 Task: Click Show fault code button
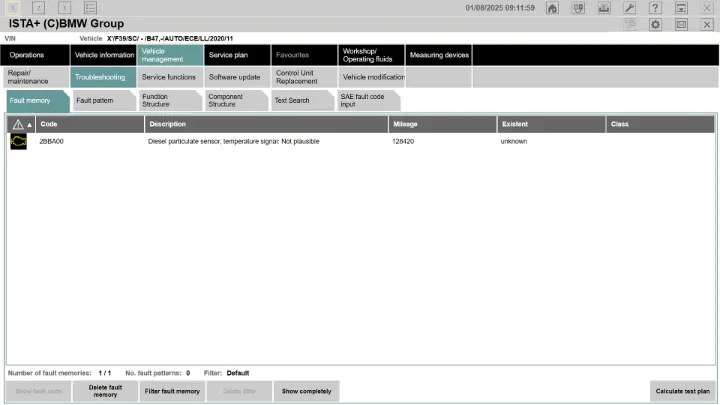point(39,391)
